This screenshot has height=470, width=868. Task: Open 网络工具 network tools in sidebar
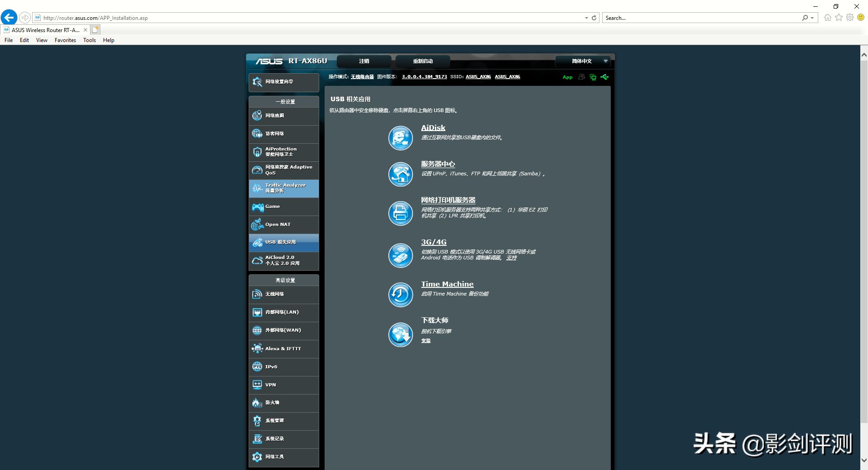[x=284, y=457]
